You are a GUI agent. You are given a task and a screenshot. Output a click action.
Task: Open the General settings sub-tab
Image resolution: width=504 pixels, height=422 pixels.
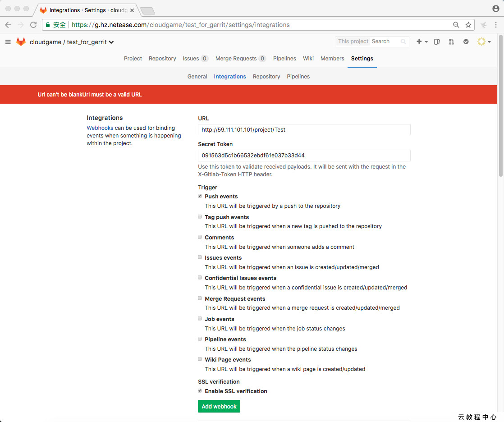[x=197, y=77]
